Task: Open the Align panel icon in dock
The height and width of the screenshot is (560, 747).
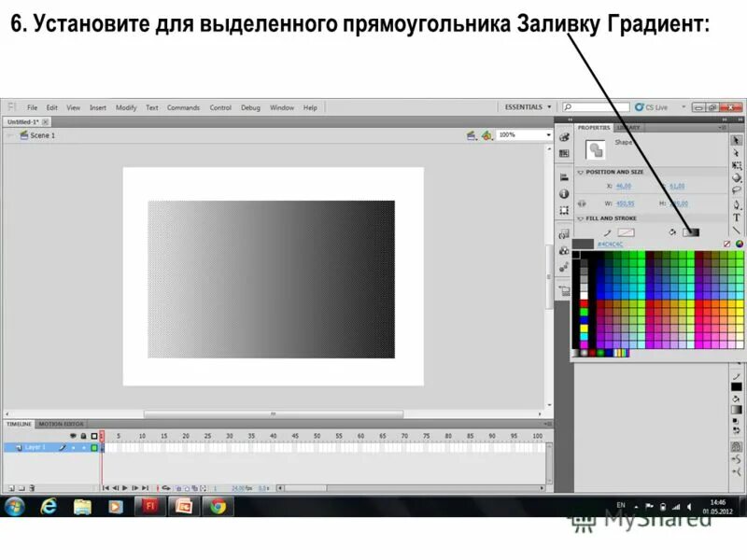Action: (564, 177)
